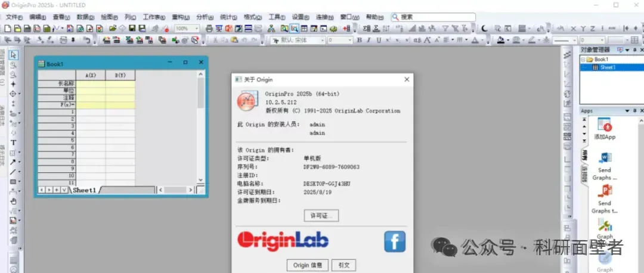Click the A(X) column header in Book1
Image resolution: width=644 pixels, height=273 pixels.
pyautogui.click(x=91, y=75)
